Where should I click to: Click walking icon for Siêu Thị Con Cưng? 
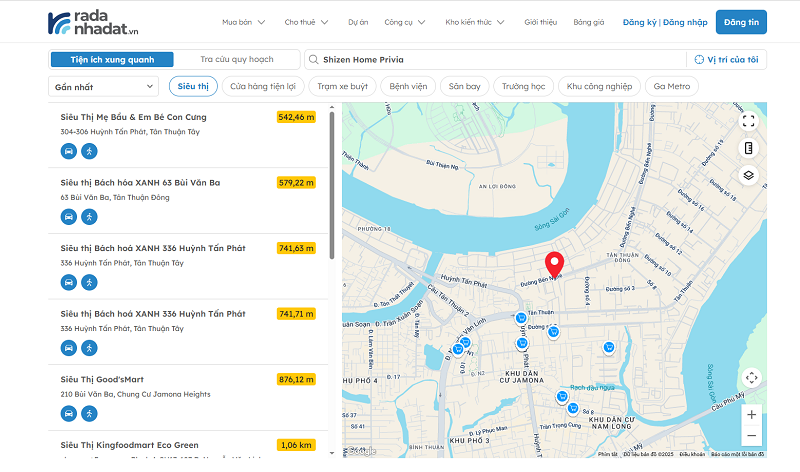pos(89,151)
